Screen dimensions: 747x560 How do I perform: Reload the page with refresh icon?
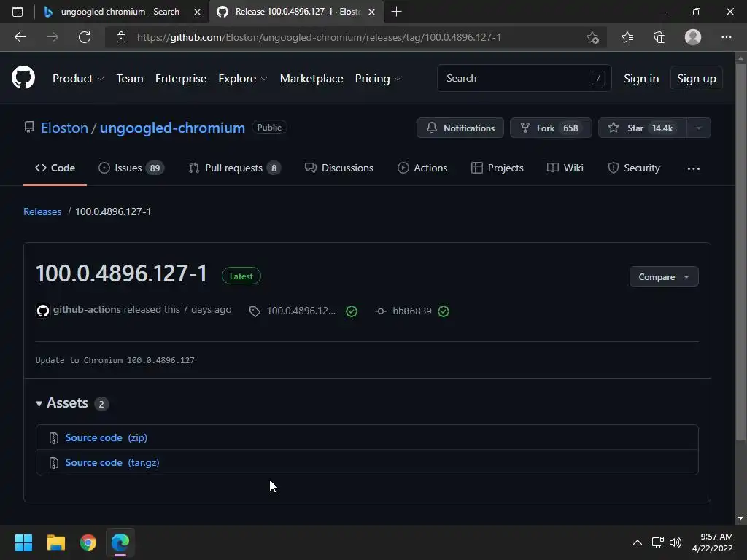click(85, 37)
